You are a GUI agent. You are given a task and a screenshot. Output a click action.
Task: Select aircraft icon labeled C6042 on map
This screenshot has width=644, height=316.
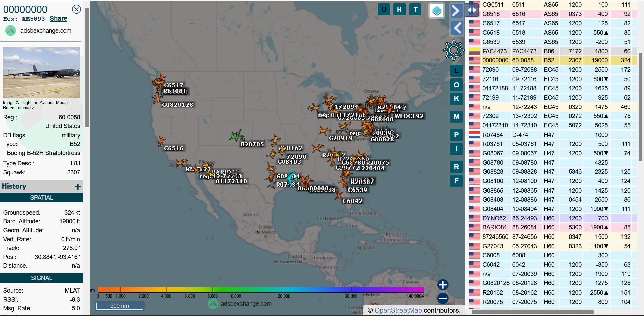tap(339, 195)
